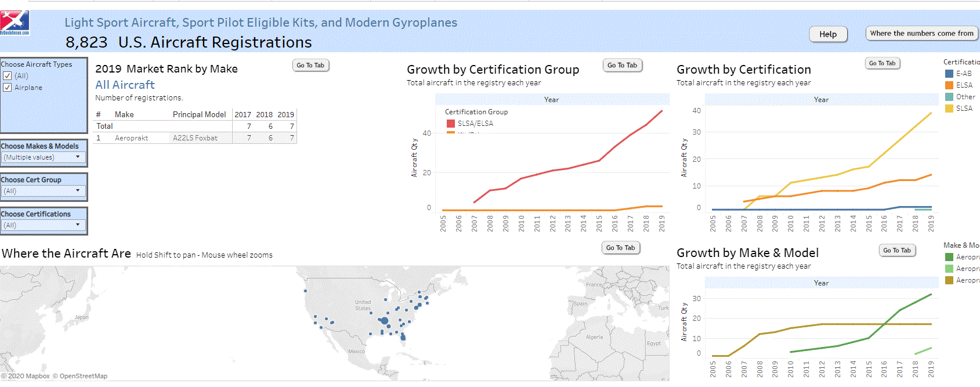Uncheck the Airplane aircraft type checkbox
The height and width of the screenshot is (387, 980).
tap(8, 88)
